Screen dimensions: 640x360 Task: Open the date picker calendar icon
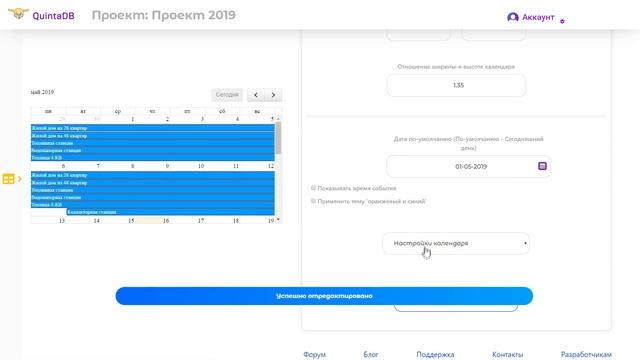(x=542, y=166)
